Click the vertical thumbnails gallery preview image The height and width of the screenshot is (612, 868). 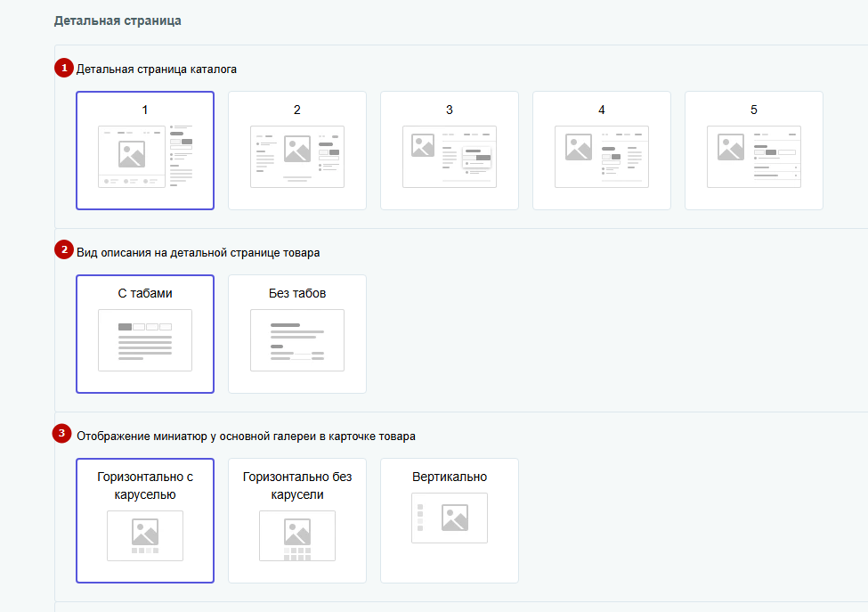point(450,518)
